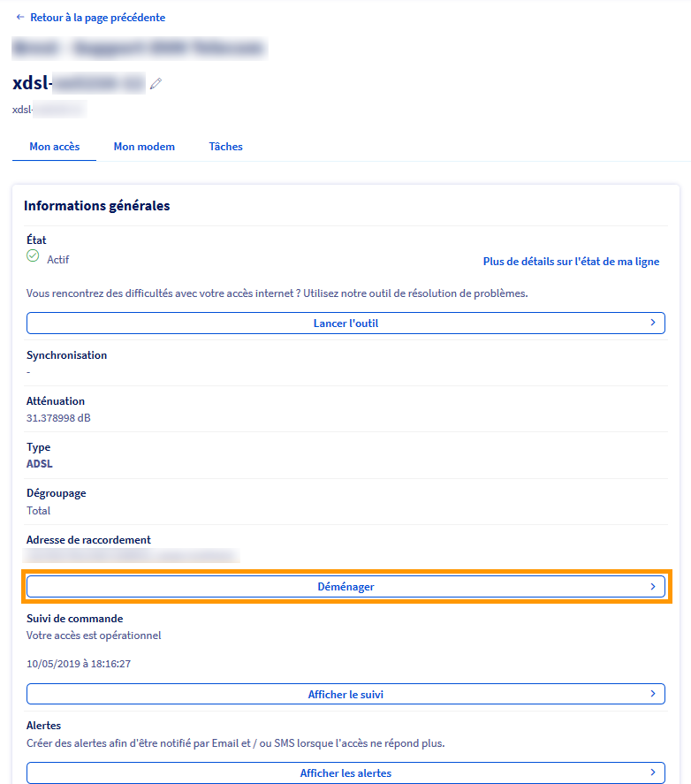Follow the Retour à la page précédente link
This screenshot has height=784, width=691.
97,18
